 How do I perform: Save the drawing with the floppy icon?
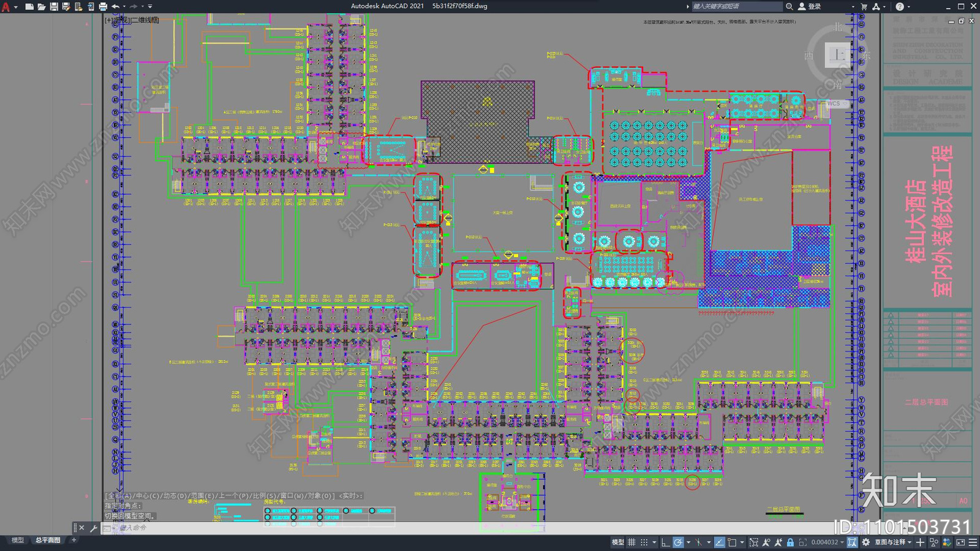[x=54, y=6]
